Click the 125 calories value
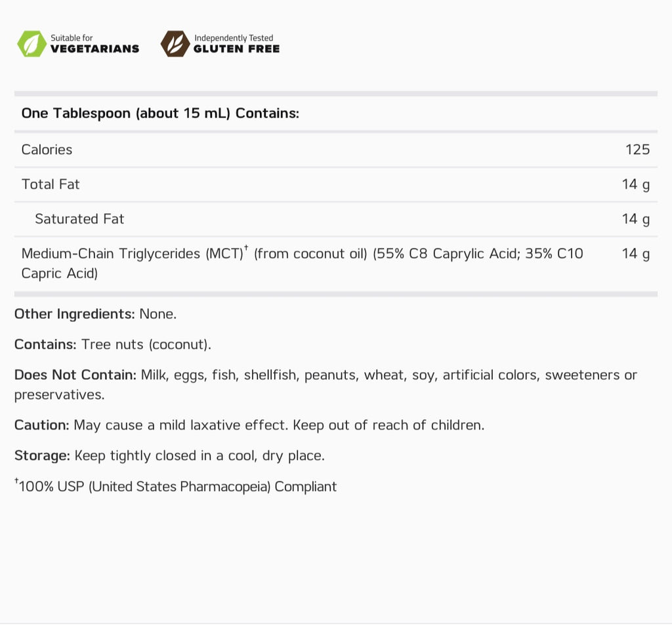 [x=637, y=150]
